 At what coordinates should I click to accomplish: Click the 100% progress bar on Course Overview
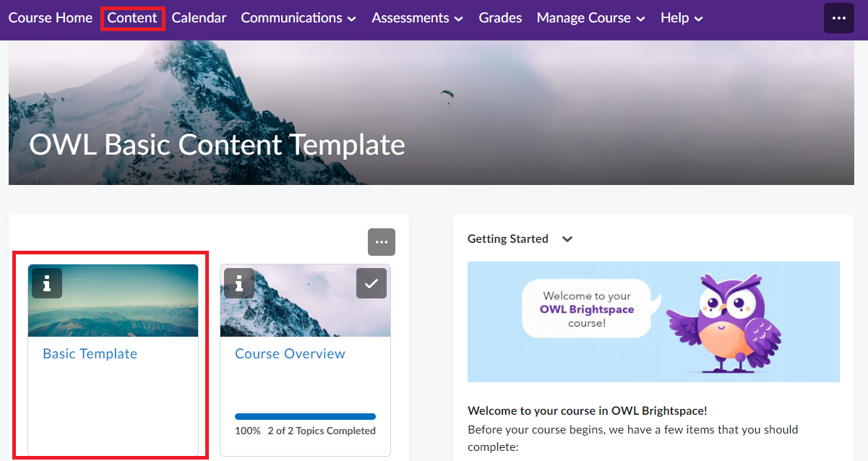point(305,416)
